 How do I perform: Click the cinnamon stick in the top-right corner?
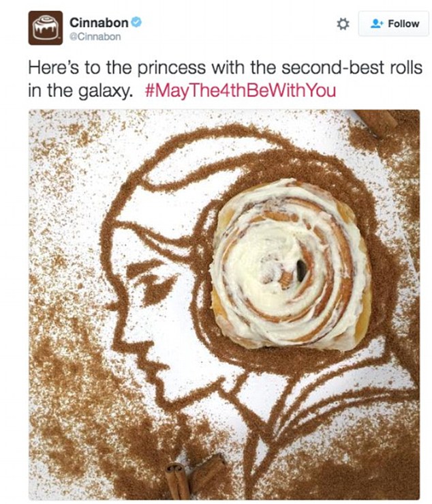tap(377, 123)
